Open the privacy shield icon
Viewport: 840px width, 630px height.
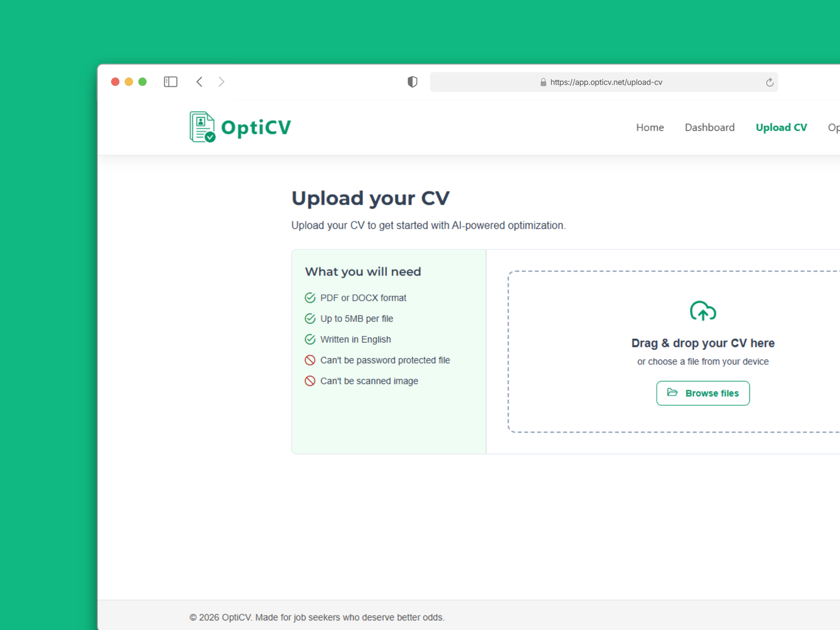point(413,82)
